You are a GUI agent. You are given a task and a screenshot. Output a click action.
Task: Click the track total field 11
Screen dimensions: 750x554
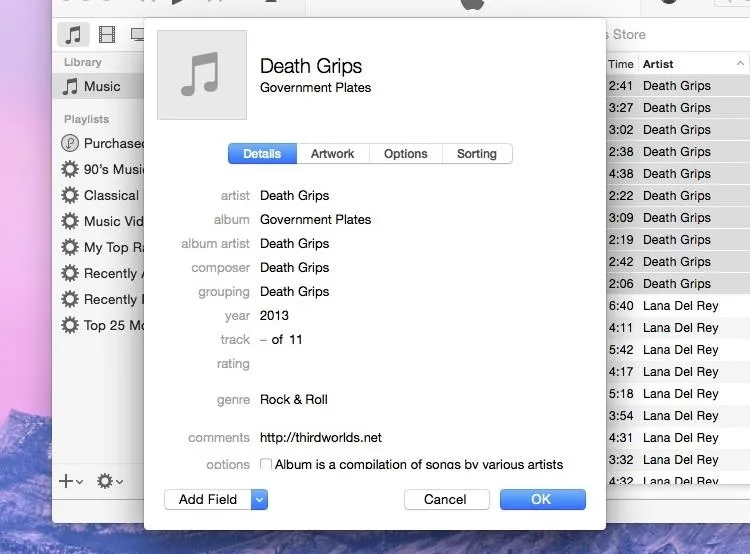pos(296,340)
